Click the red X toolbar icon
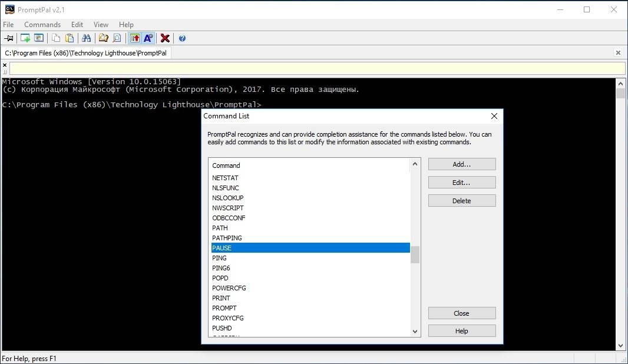 coord(165,38)
